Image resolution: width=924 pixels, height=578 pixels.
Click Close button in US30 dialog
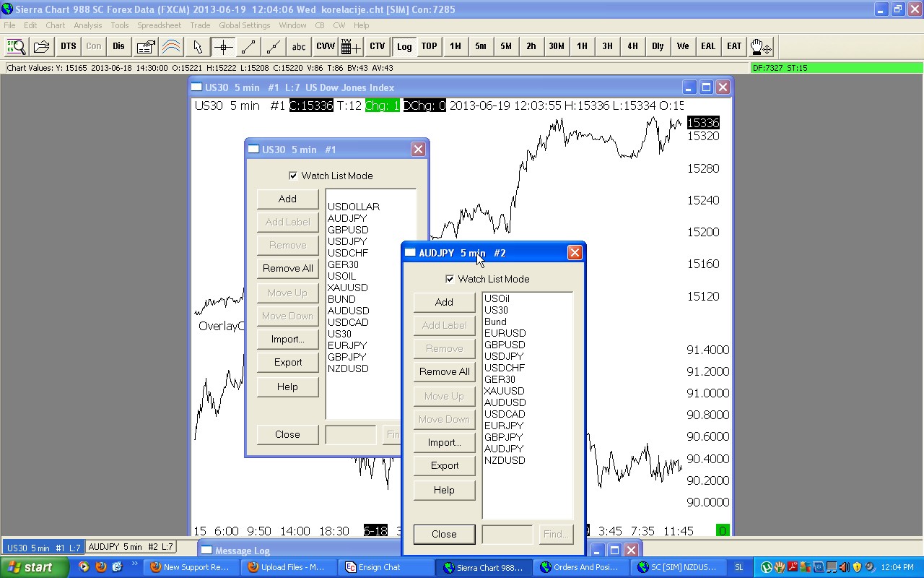point(287,434)
